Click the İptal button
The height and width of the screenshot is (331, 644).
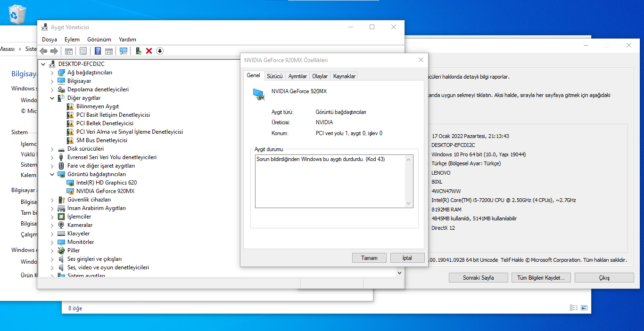coord(407,258)
